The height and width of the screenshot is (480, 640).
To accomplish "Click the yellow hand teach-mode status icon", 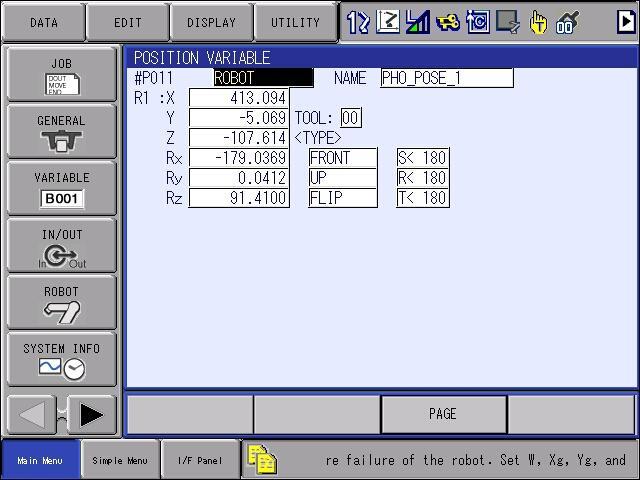I will point(538,22).
